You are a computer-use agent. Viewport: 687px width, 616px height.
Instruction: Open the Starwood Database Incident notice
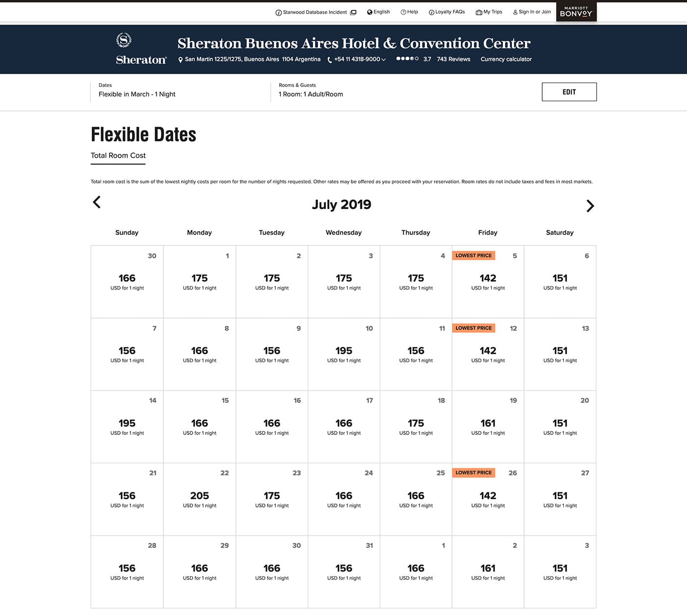click(x=314, y=12)
